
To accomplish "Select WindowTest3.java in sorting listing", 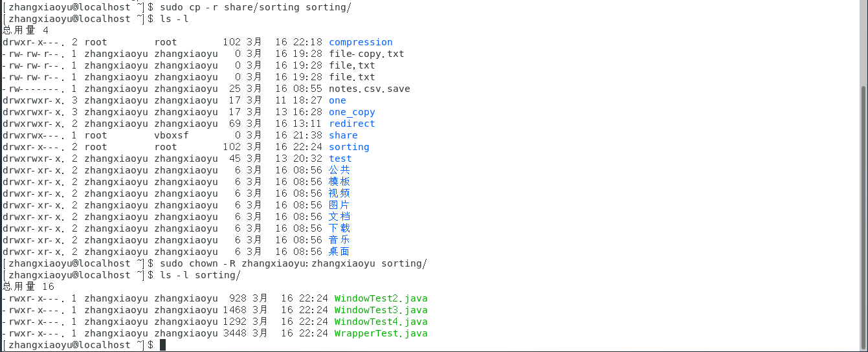I will coord(381,310).
